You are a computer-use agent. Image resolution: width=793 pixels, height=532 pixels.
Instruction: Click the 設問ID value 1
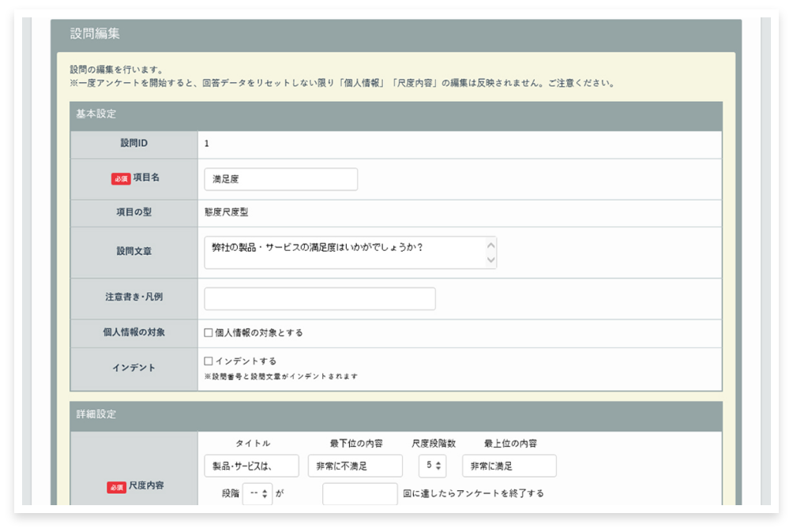pyautogui.click(x=207, y=144)
